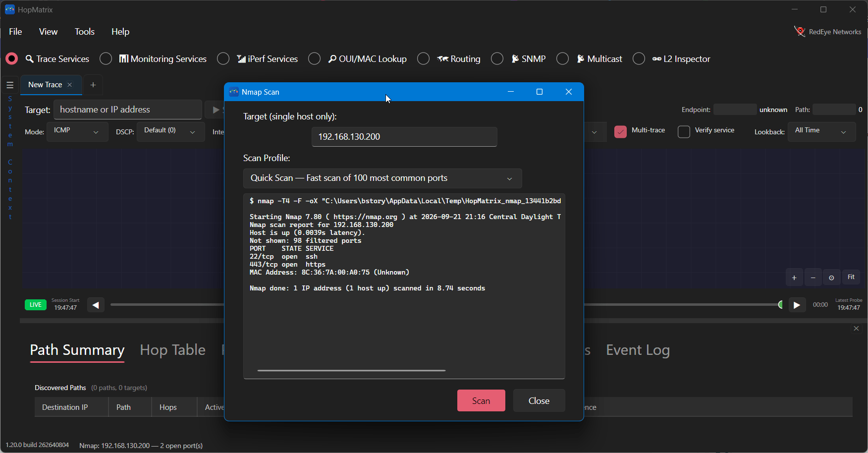
Task: Close the New Trace tab
Action: (x=70, y=85)
